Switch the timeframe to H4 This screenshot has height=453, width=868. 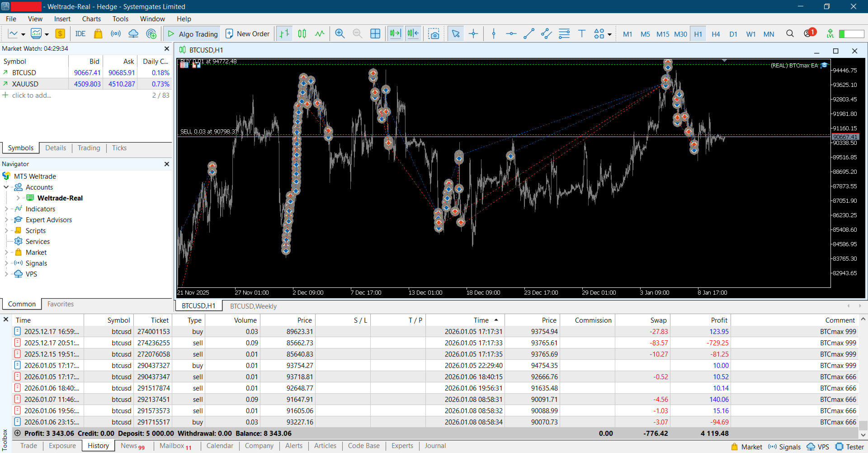coord(716,34)
